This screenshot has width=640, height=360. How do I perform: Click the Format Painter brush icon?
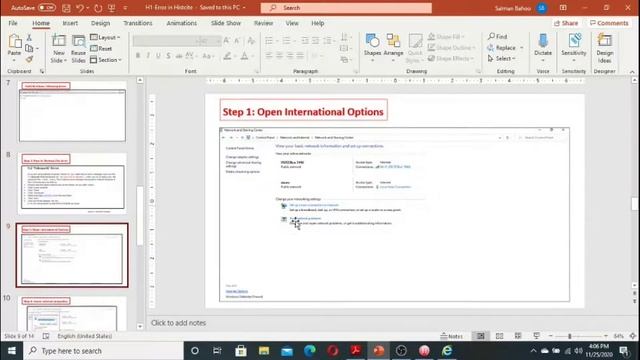(29, 60)
